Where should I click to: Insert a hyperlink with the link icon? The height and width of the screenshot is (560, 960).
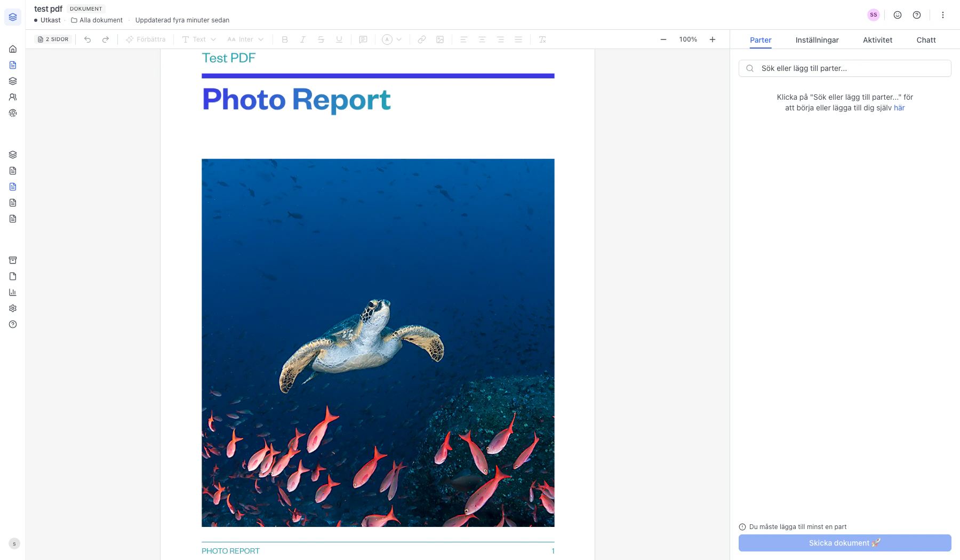tap(422, 39)
